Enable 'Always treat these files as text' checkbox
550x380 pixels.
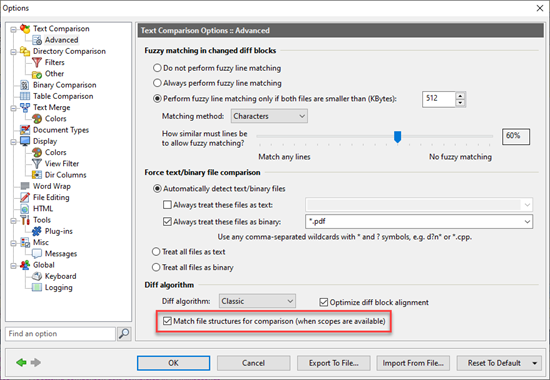tap(167, 205)
